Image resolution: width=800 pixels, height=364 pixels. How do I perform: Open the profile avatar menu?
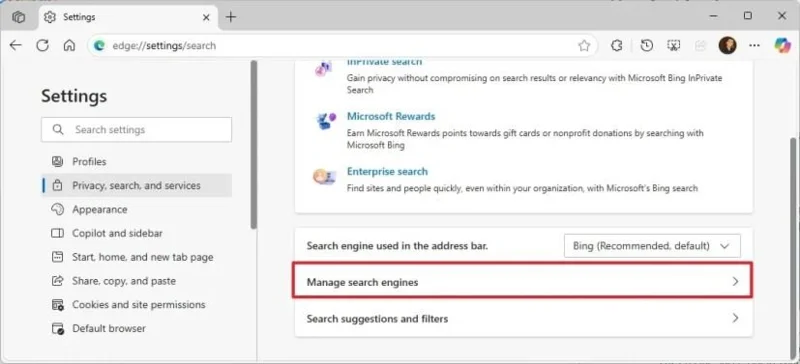point(728,45)
